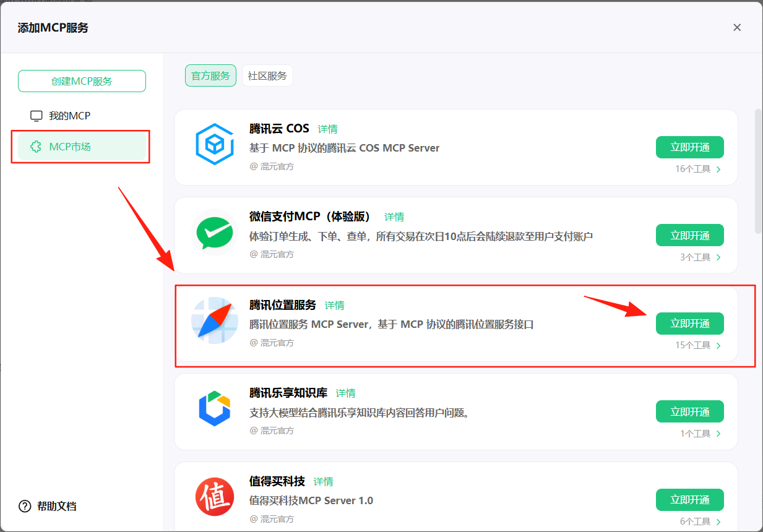Click description 基于 MCP 协议的腾讯云 COS MCP Server

click(345, 148)
